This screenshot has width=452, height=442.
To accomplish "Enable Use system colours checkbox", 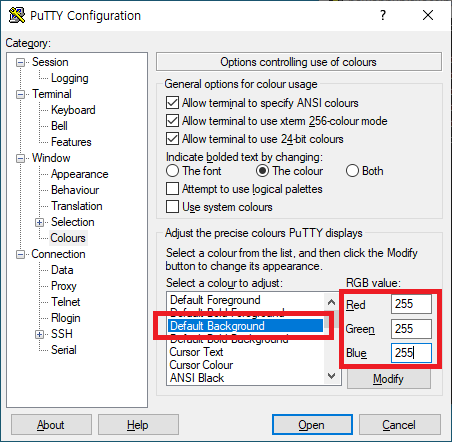I will click(172, 207).
